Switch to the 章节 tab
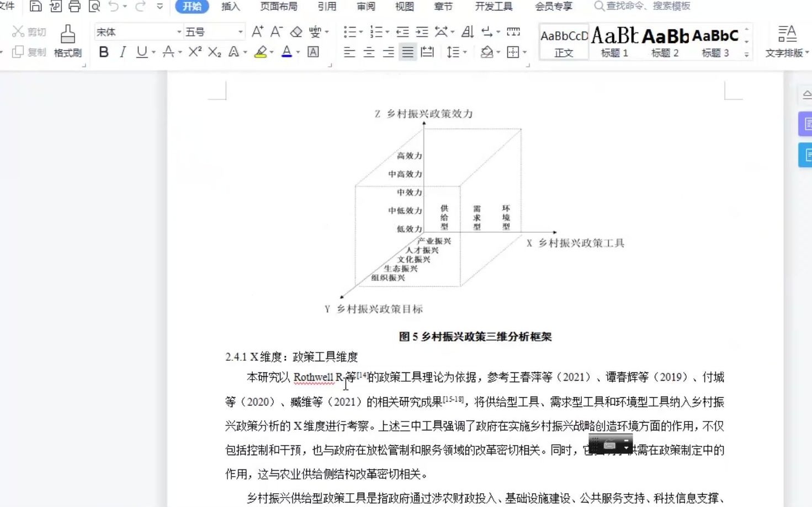 [x=443, y=7]
